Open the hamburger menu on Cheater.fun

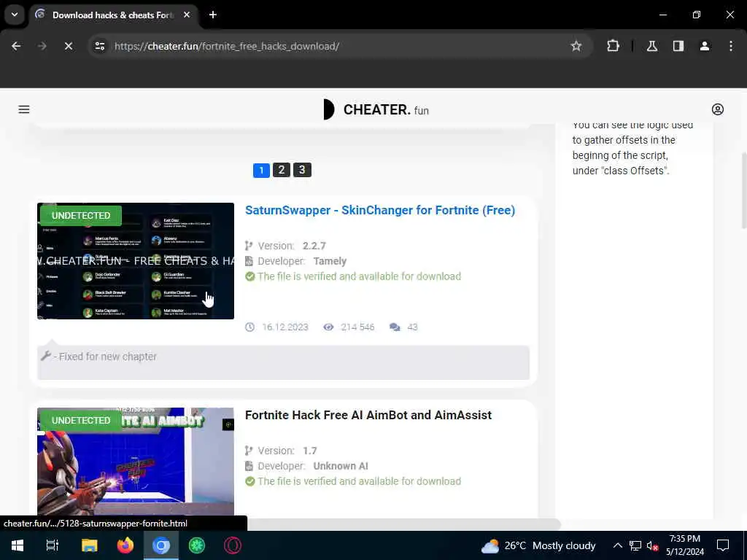click(24, 109)
